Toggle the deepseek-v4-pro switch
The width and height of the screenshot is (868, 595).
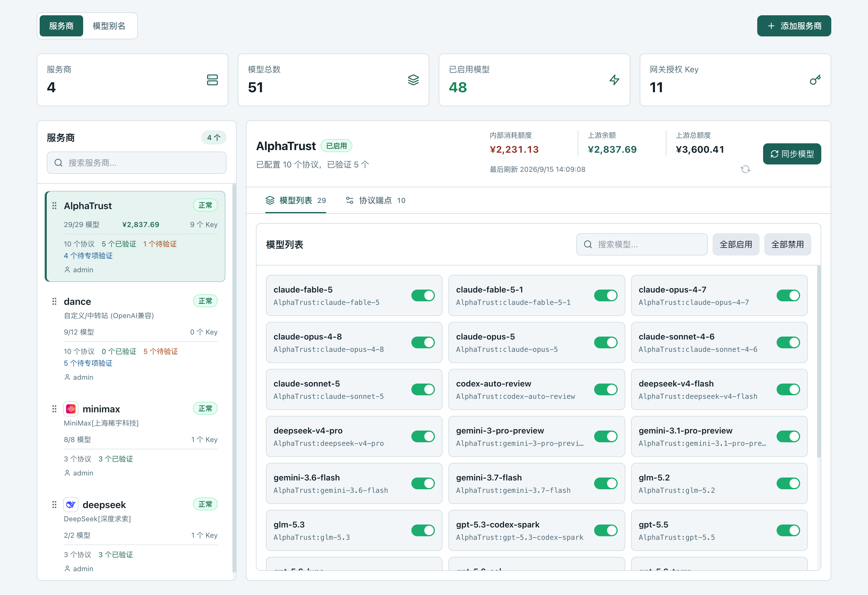423,437
